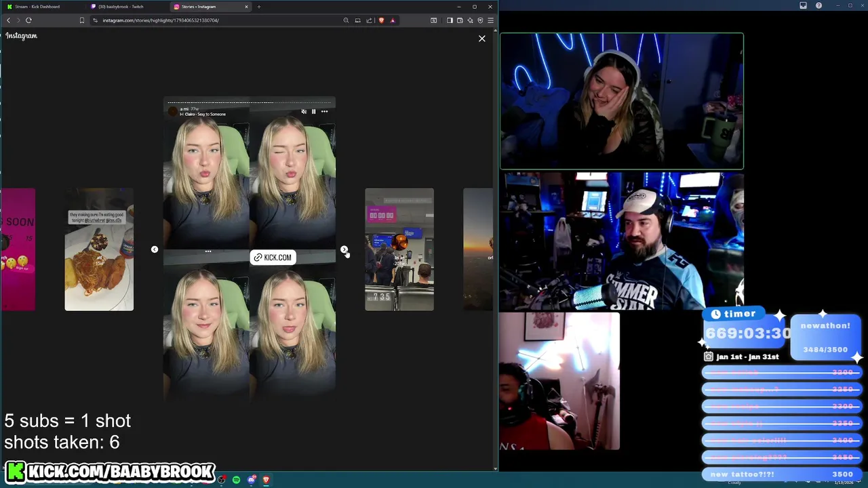Click the scrollbar down arrow in browser
This screenshot has height=488, width=868.
[496, 468]
